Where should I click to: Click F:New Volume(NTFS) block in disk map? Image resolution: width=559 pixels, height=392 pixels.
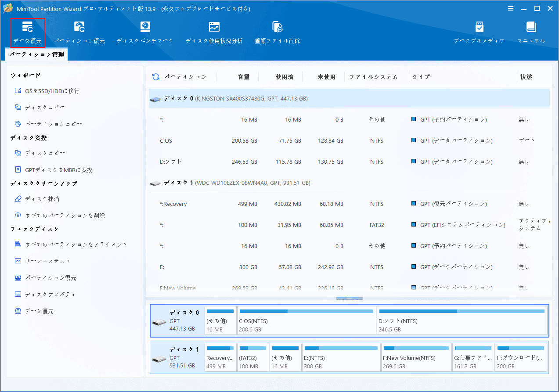(416, 357)
